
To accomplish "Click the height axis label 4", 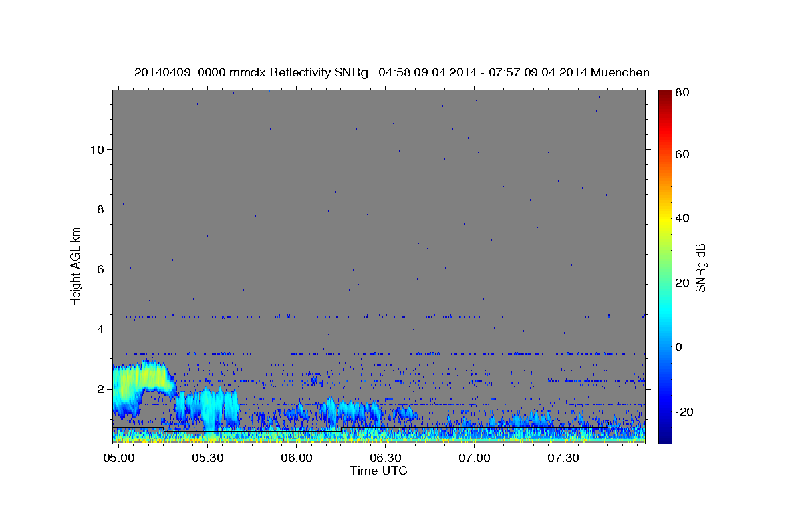I will click(x=101, y=329).
